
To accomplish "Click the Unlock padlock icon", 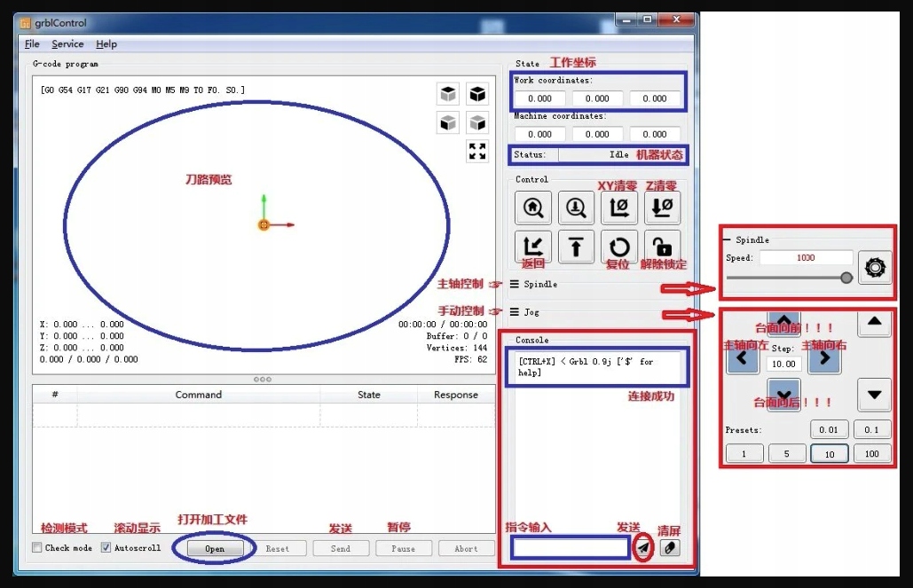I will (662, 247).
